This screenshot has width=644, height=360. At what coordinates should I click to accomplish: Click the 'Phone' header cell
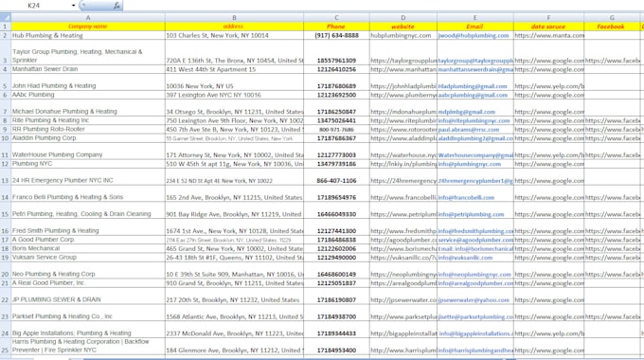336,27
